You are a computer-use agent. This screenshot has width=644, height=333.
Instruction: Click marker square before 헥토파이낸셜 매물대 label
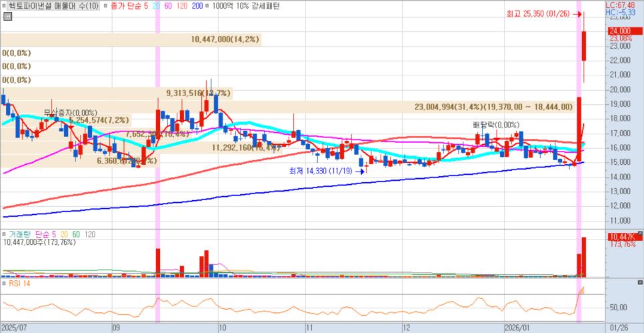(x=5, y=6)
